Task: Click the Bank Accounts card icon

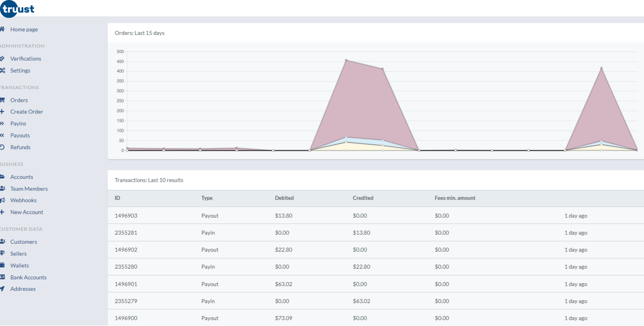Action: click(2, 277)
